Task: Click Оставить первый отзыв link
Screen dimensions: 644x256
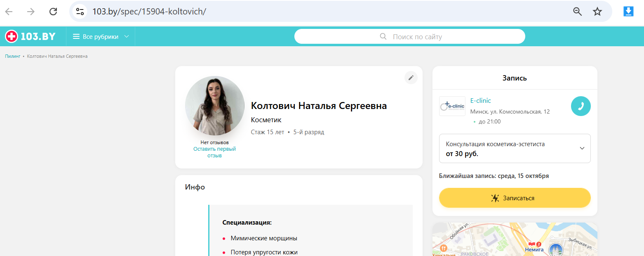Action: point(214,152)
